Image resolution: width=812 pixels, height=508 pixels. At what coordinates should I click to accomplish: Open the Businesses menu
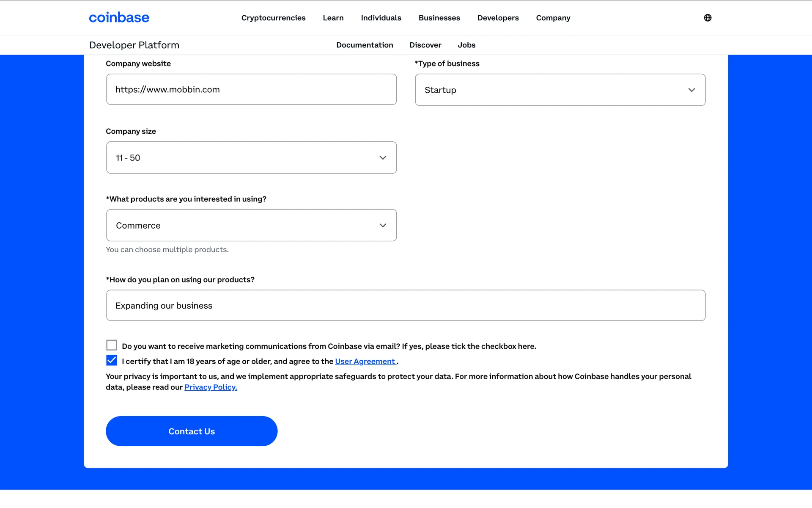coord(439,18)
